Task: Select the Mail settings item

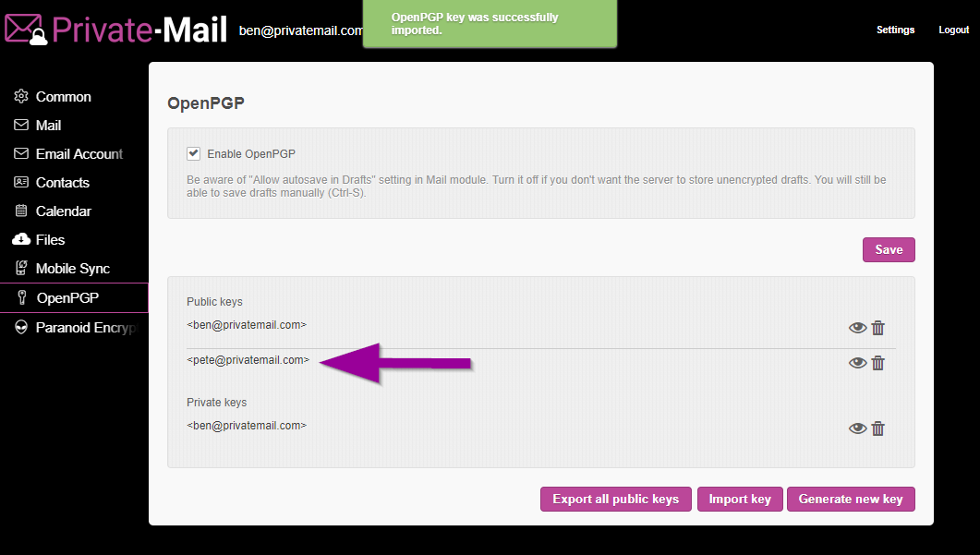Action: pos(48,126)
